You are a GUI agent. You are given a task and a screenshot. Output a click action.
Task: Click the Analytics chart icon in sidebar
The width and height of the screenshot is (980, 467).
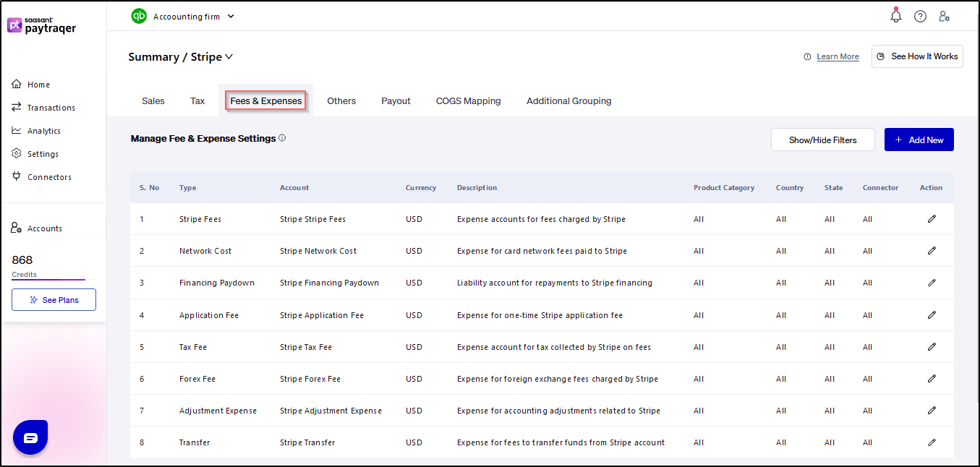click(17, 130)
